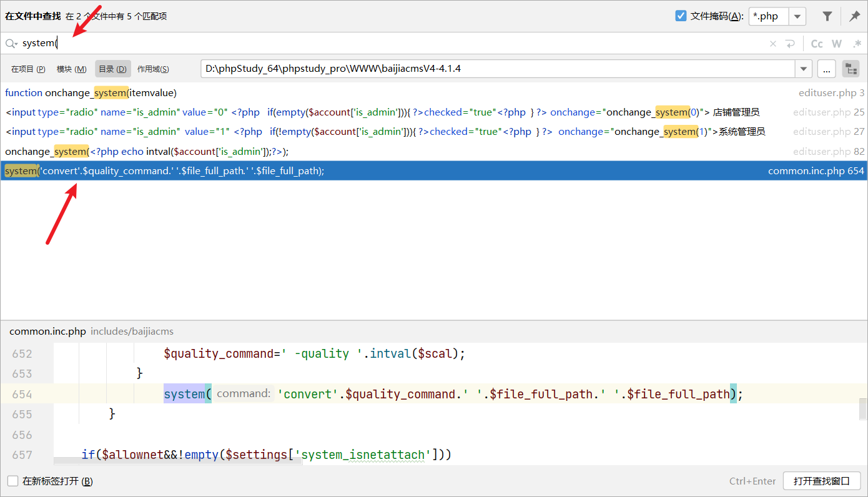Click the 打开查找窗口 button
The width and height of the screenshot is (868, 497).
point(822,481)
